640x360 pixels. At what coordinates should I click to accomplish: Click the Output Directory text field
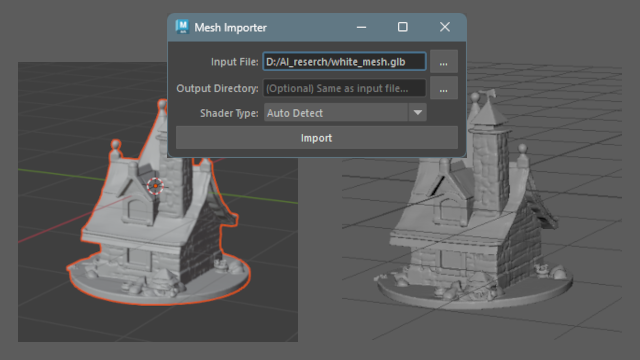click(x=344, y=88)
